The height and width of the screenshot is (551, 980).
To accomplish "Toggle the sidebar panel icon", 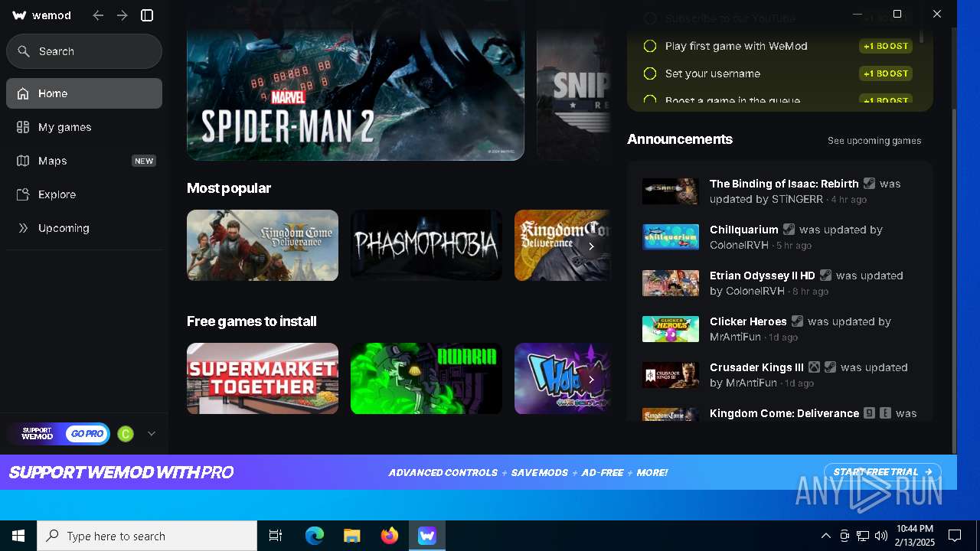I will [148, 15].
